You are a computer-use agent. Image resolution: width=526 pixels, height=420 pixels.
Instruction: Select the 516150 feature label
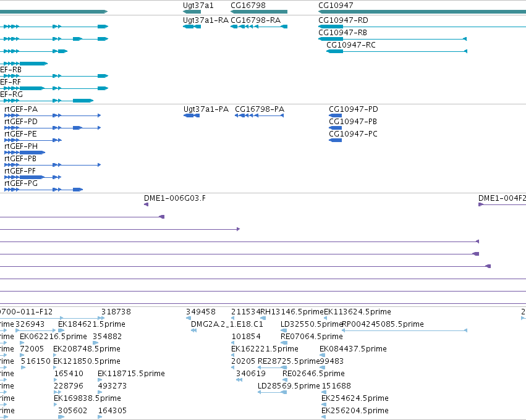pos(36,361)
